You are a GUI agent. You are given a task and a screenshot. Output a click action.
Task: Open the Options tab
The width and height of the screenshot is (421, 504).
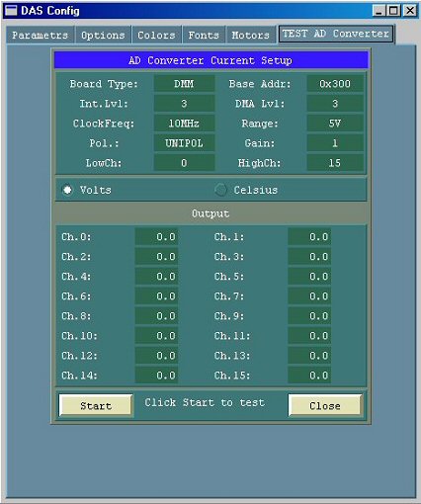tap(103, 35)
